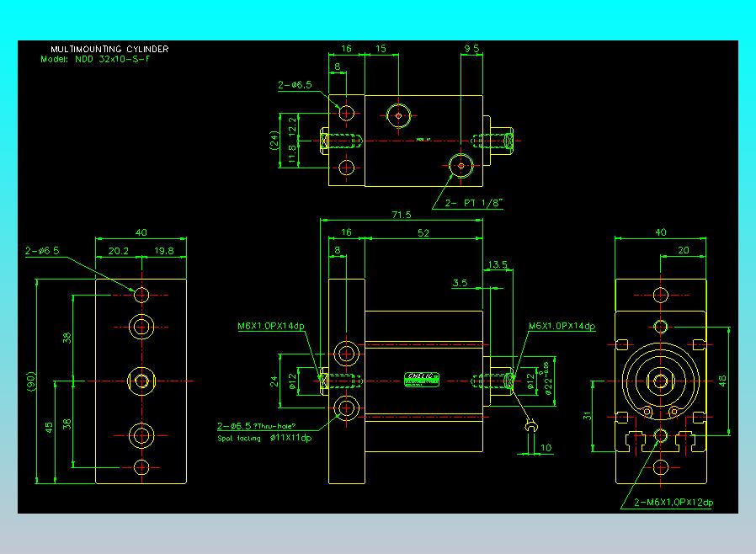Select the 9.5 dimension in top view
Viewport: 756px width, 554px height.
(x=471, y=49)
